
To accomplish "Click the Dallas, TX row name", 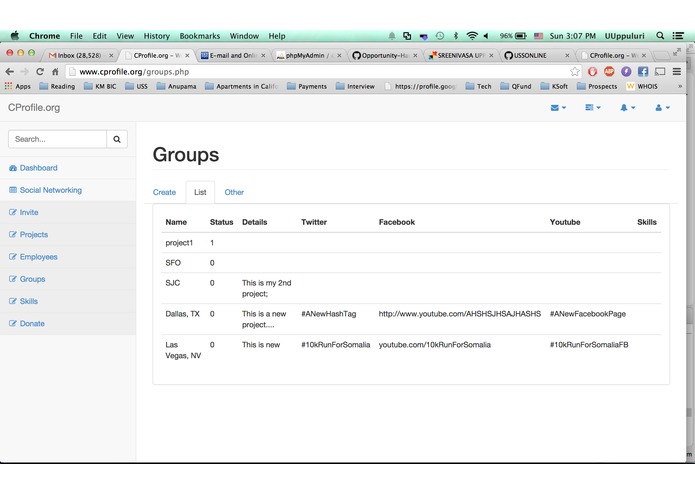I will [182, 314].
